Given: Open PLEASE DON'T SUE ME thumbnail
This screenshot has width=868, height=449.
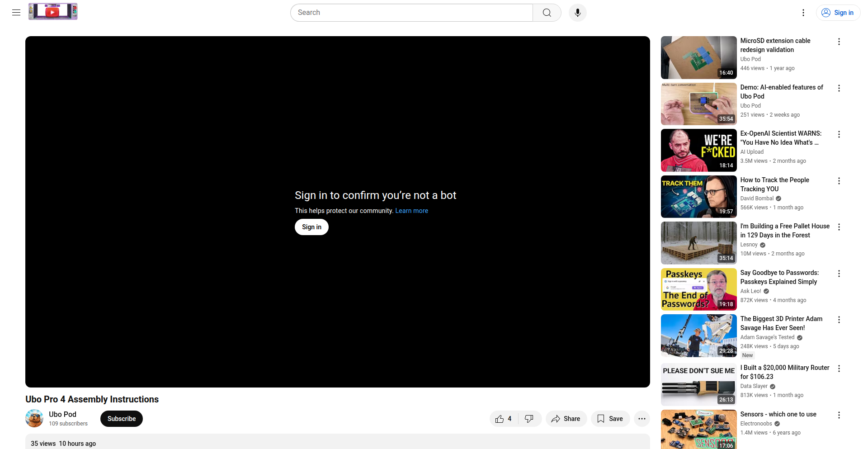Looking at the screenshot, I should (699, 384).
